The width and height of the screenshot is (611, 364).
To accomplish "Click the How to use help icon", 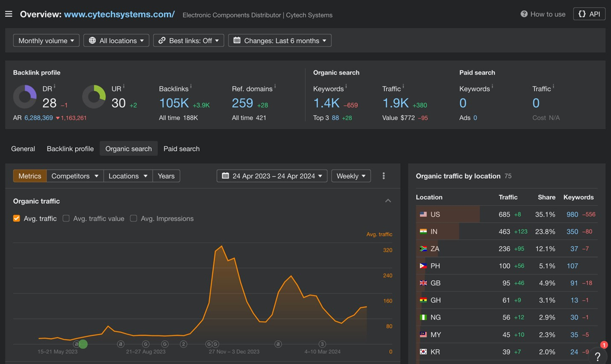I will pos(524,14).
